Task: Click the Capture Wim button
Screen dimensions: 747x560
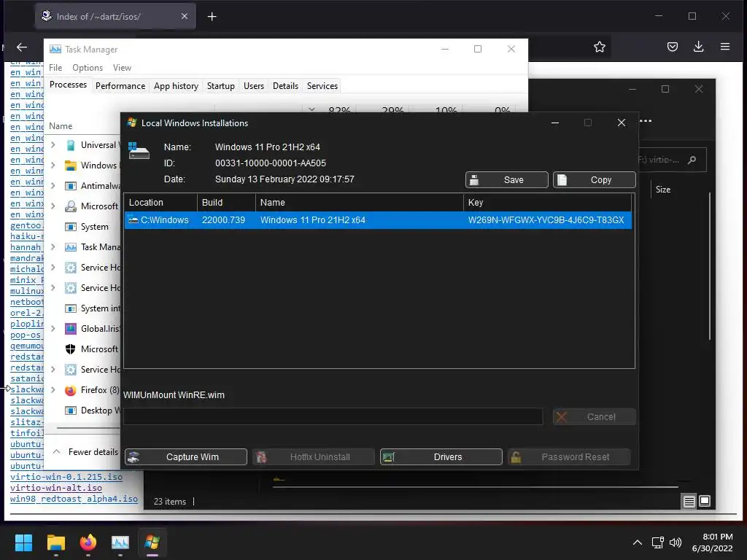Action: (x=186, y=457)
